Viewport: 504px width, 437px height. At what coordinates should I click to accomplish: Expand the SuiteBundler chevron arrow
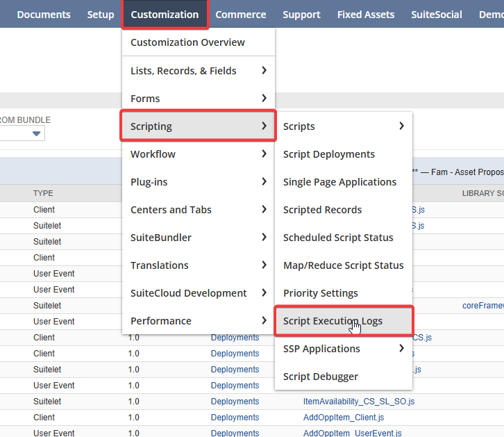coord(264,238)
